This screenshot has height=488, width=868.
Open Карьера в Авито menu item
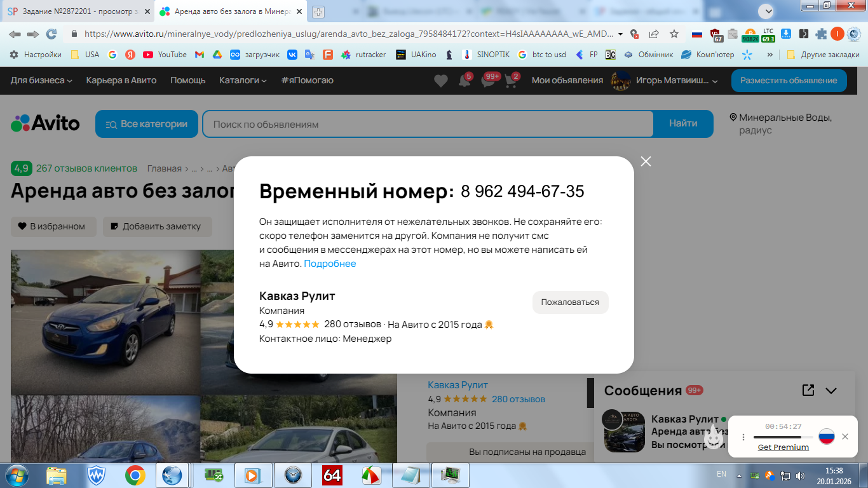(121, 81)
